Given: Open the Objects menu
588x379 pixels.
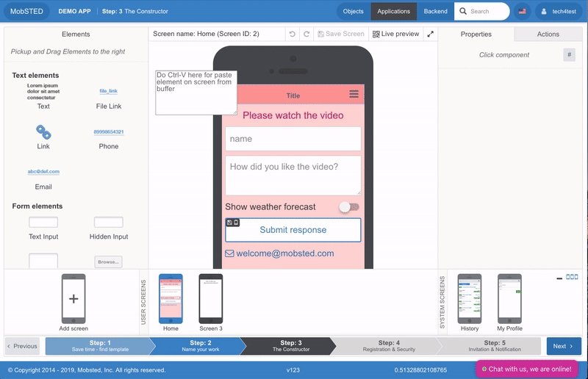Looking at the screenshot, I should 354,11.
